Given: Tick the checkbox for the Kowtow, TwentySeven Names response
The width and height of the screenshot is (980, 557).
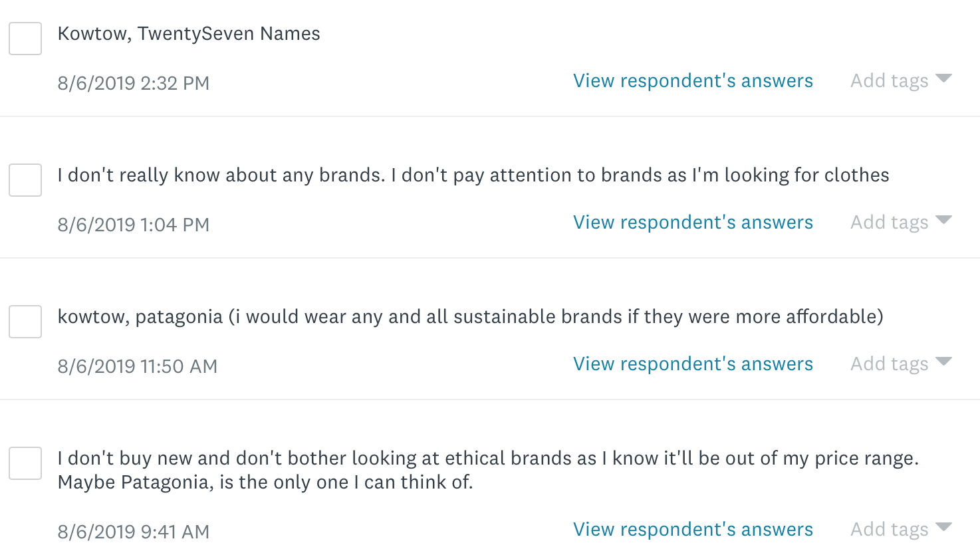Looking at the screenshot, I should [x=25, y=39].
